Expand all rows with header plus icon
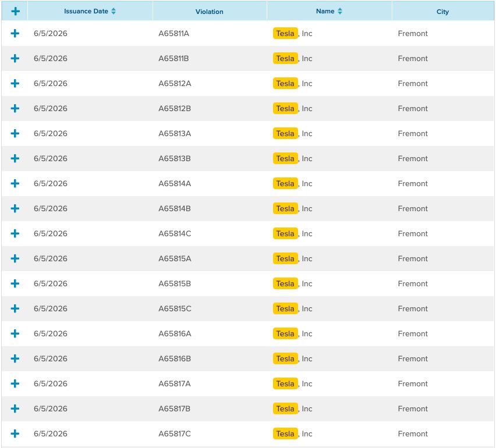 click(x=15, y=12)
